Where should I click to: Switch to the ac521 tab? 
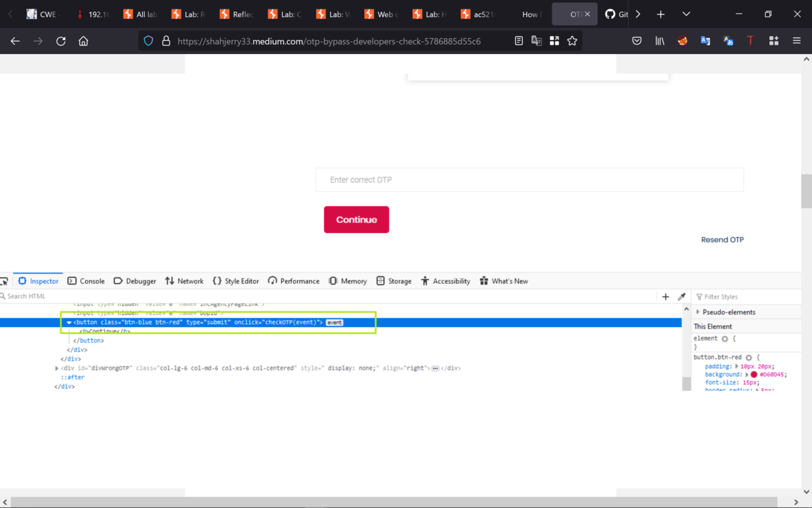point(477,14)
